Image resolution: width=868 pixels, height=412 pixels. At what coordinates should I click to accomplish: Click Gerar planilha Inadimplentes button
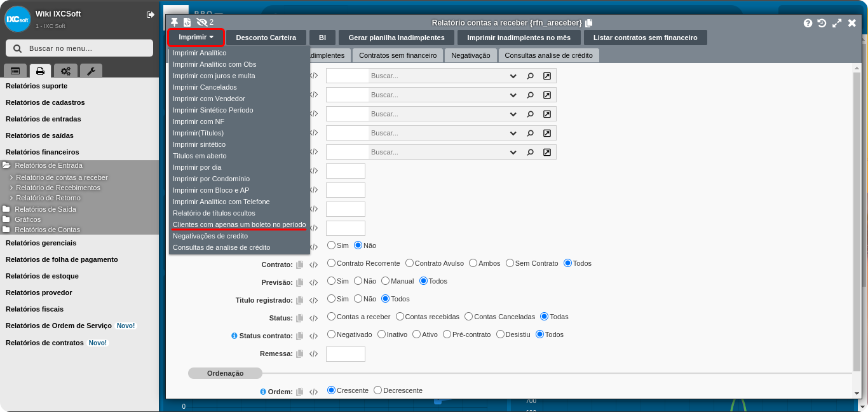click(397, 38)
